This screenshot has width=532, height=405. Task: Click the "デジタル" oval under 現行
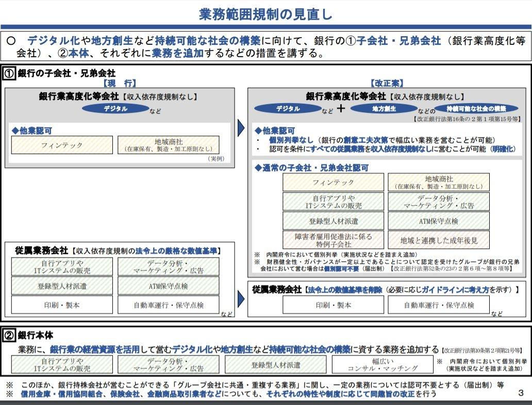pos(115,109)
